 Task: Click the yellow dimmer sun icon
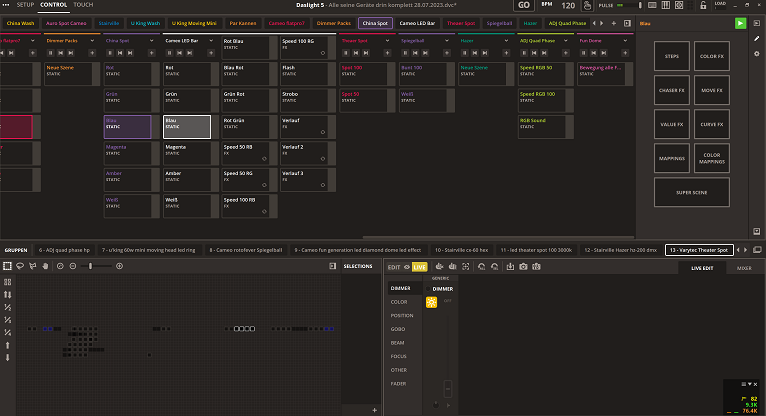(x=431, y=302)
